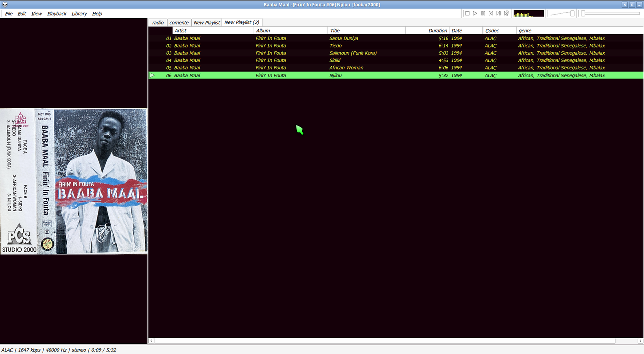Sort by the Title column header
This screenshot has height=354, width=644.
(366, 31)
